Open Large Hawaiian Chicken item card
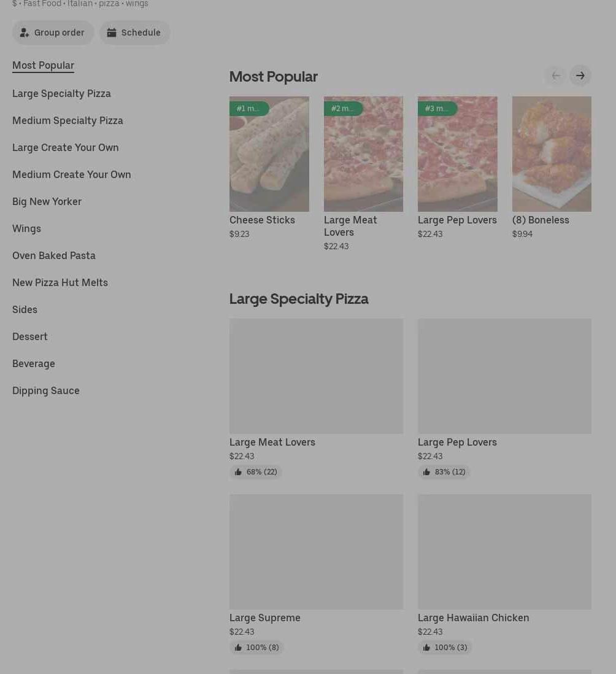The image size is (616, 674). coord(504,552)
